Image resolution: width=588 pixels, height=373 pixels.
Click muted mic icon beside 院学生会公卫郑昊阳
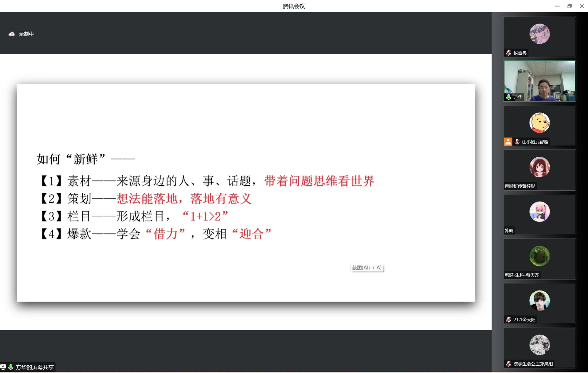coord(509,364)
